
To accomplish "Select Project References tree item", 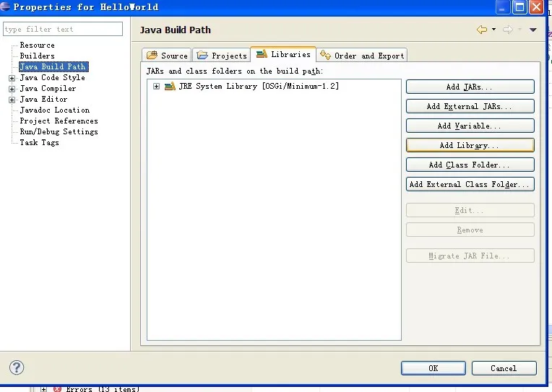I will point(59,121).
